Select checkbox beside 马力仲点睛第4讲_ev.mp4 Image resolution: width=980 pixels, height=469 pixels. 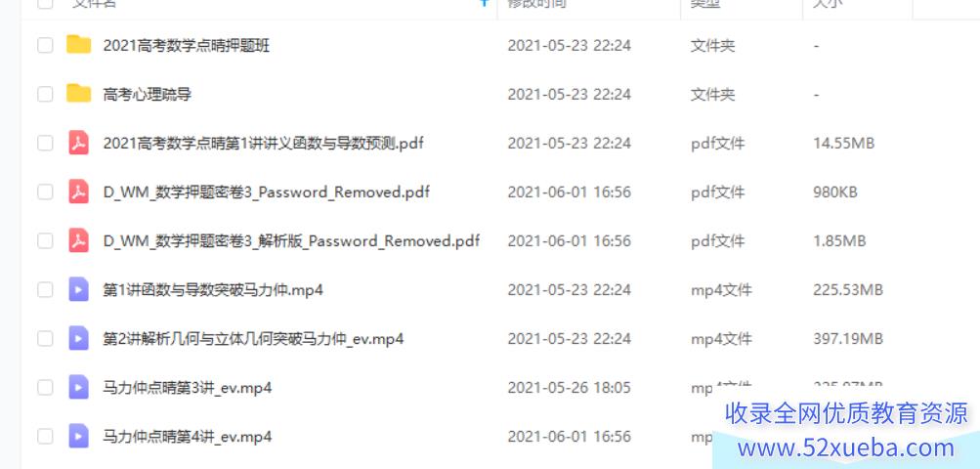pyautogui.click(x=45, y=436)
